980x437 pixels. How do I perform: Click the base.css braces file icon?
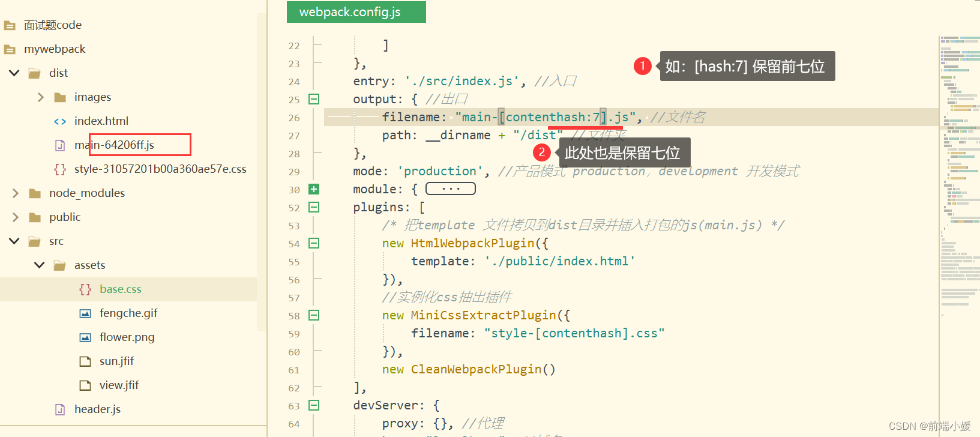pyautogui.click(x=85, y=289)
